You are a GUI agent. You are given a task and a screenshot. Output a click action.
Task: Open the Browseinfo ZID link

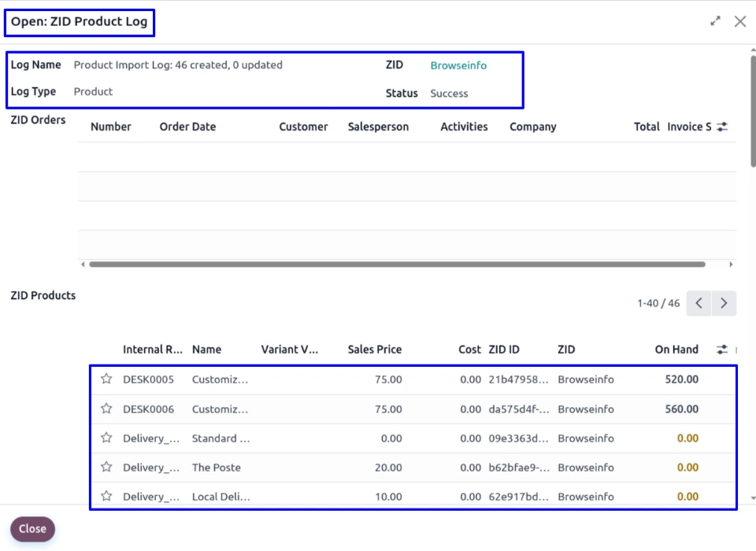pos(458,65)
